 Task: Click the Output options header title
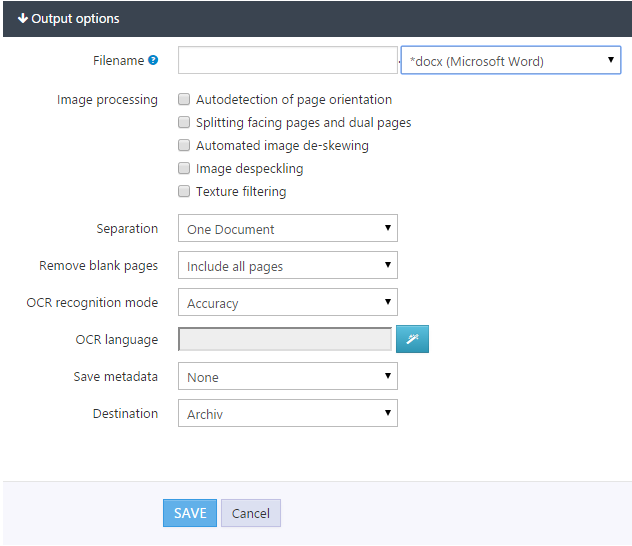(x=75, y=19)
